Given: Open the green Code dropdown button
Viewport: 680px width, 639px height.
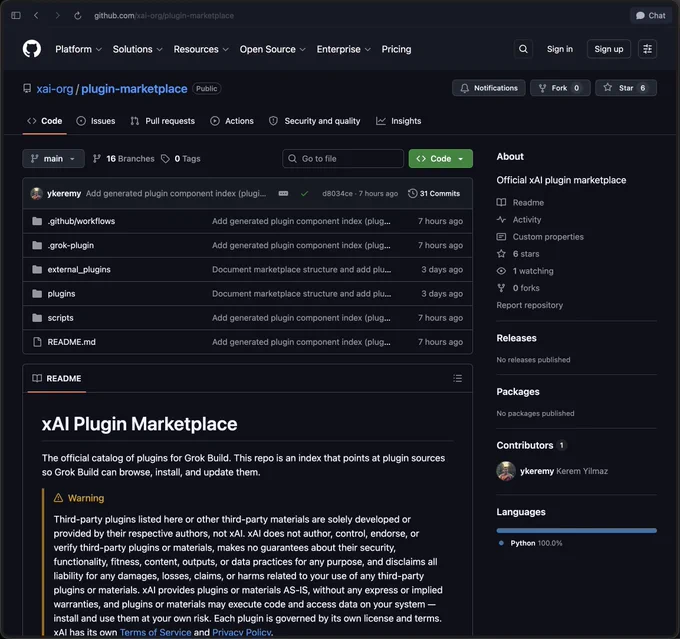Looking at the screenshot, I should [x=440, y=159].
